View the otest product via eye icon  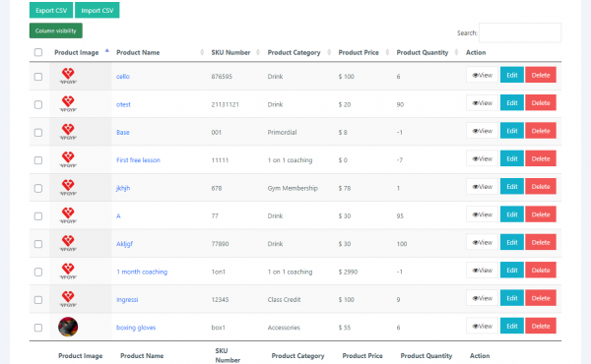482,102
